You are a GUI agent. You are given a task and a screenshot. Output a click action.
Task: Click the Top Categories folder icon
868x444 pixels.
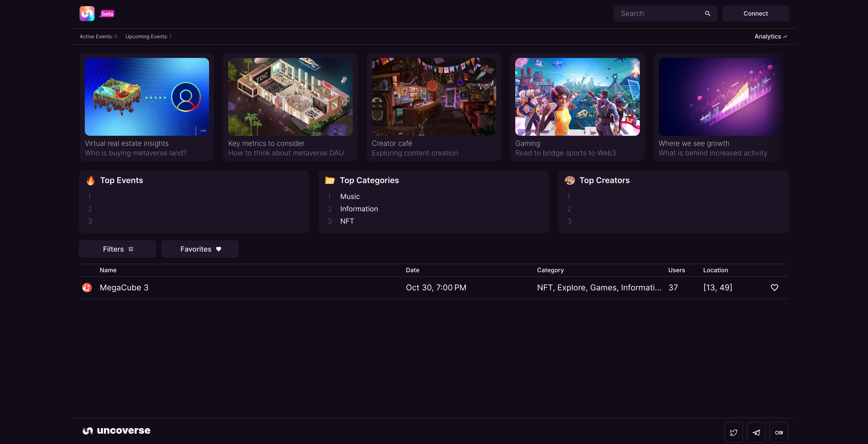(x=330, y=181)
